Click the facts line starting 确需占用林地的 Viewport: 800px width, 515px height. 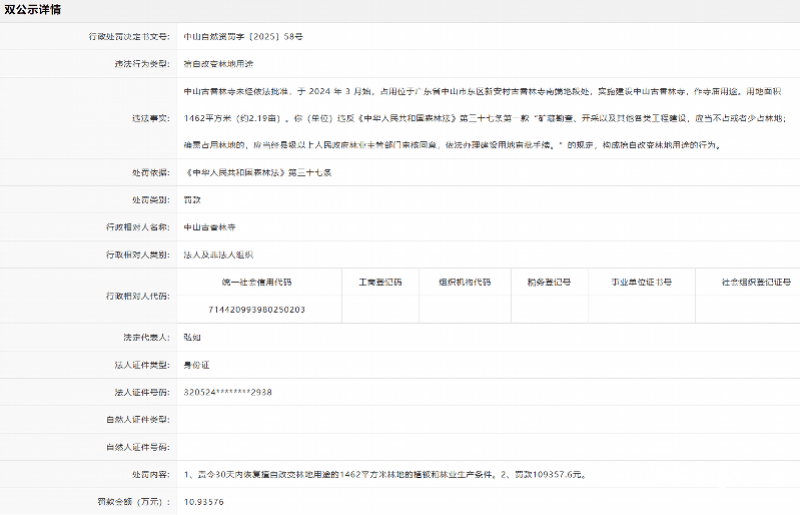pyautogui.click(x=452, y=145)
